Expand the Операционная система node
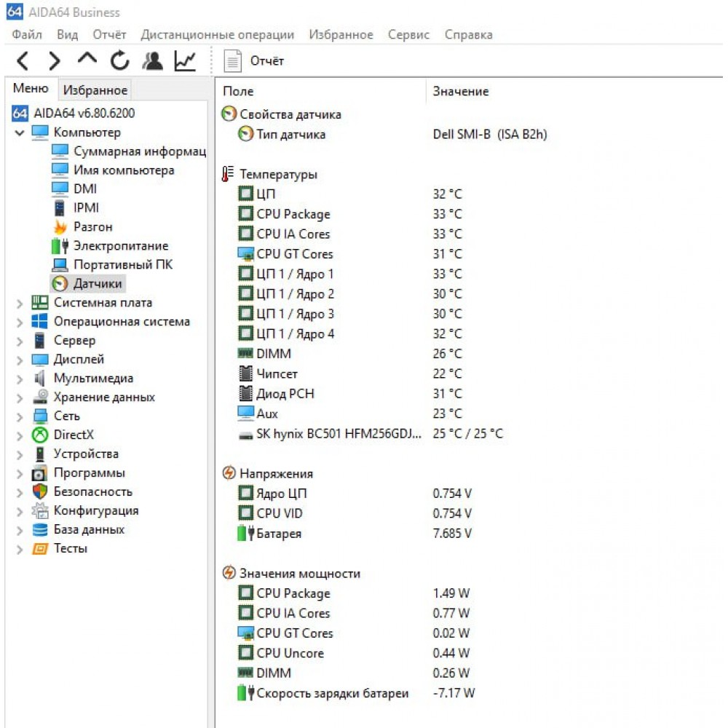This screenshot has height=728, width=728. (x=20, y=323)
